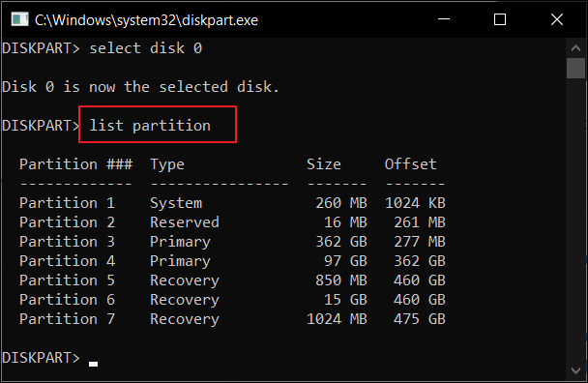Screen dimensions: 588x383
Task: Click the 'Recovery' type of Partition 5
Action: [185, 281]
